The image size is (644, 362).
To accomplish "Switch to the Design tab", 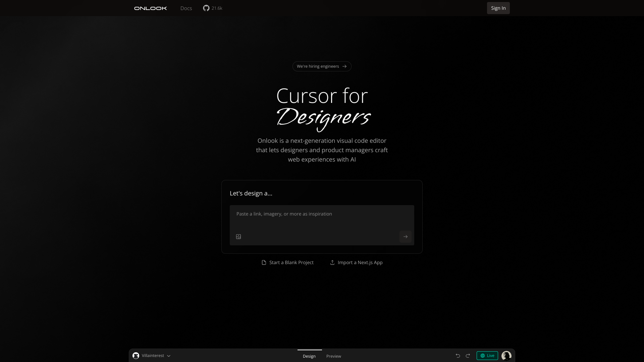I will [309, 356].
